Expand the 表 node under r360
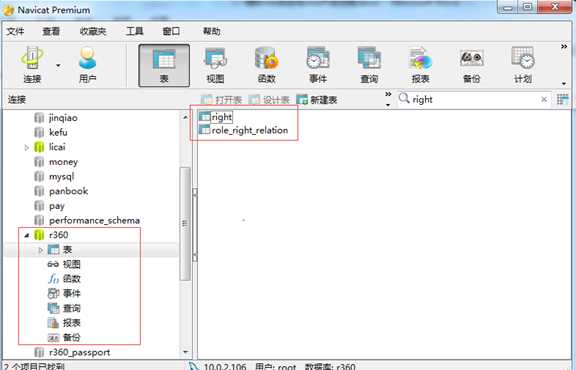Image resolution: width=576 pixels, height=370 pixels. pos(41,250)
